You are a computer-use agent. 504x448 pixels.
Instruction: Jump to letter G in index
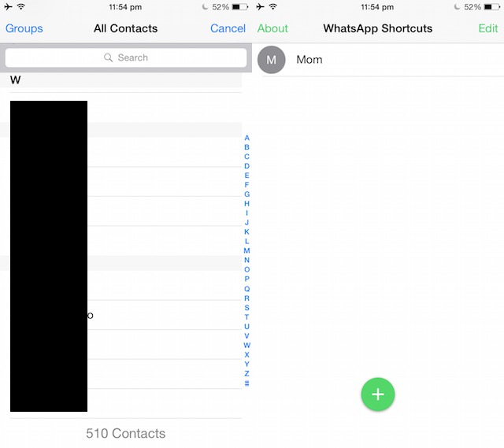pos(246,194)
